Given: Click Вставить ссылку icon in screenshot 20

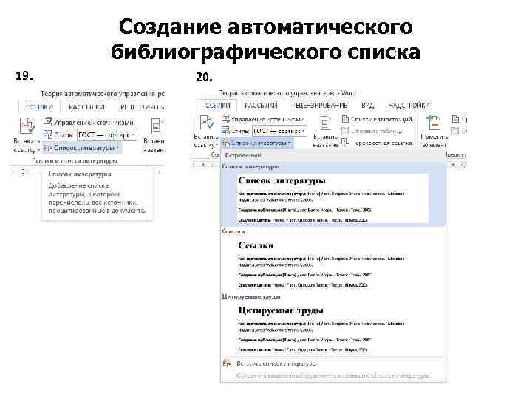Looking at the screenshot, I should pyautogui.click(x=207, y=123).
